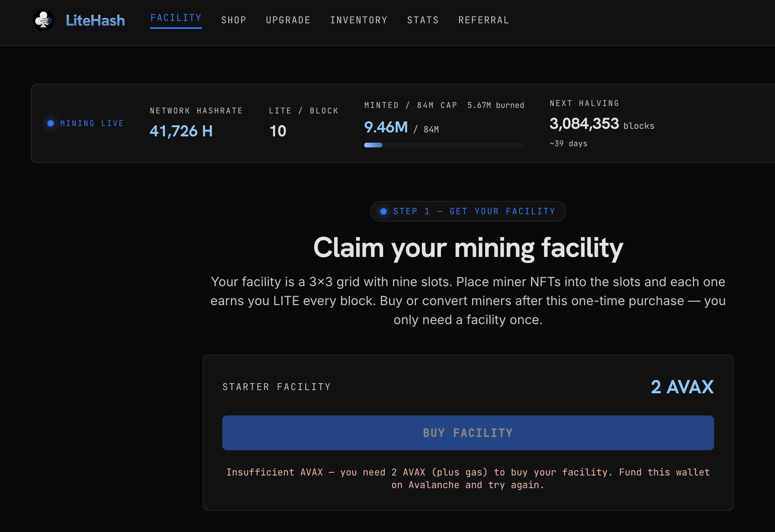Click the 5.67M burned text
This screenshot has width=775, height=532.
click(x=496, y=105)
